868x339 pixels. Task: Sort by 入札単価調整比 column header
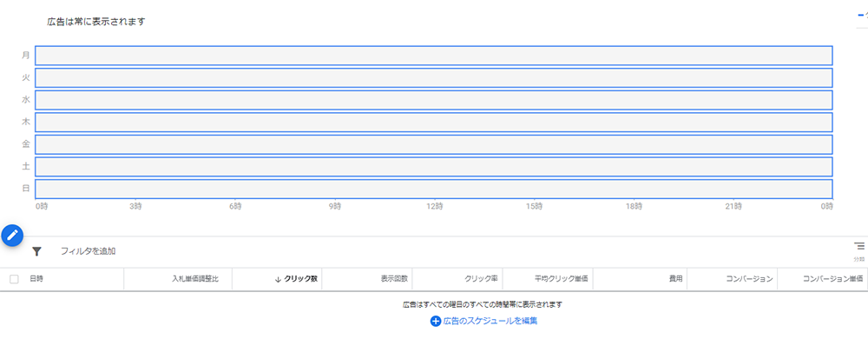pyautogui.click(x=194, y=279)
